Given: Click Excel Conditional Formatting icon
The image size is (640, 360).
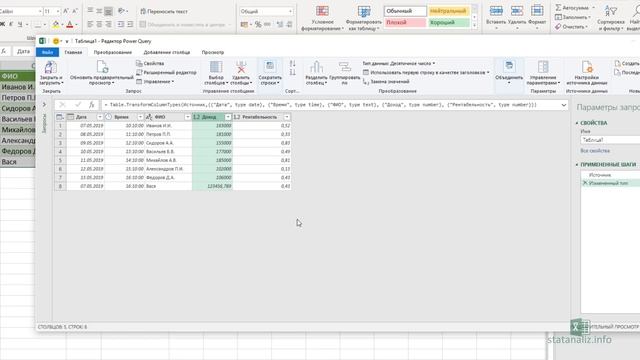Looking at the screenshot, I should (322, 11).
